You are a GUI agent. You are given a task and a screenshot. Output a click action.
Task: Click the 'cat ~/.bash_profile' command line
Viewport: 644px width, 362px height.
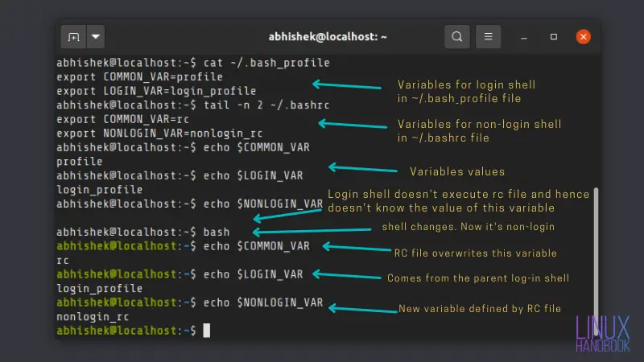pyautogui.click(x=193, y=63)
